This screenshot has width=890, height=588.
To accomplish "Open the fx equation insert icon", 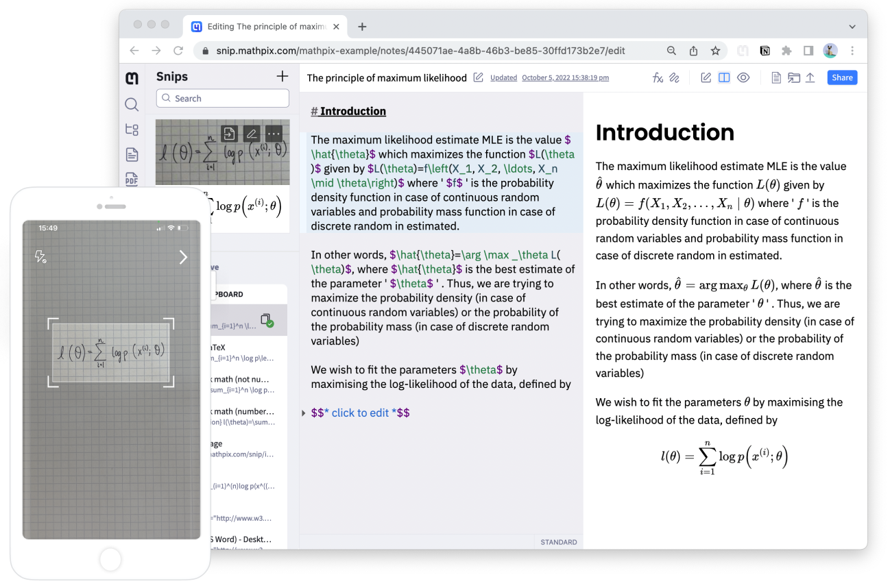I will [658, 78].
